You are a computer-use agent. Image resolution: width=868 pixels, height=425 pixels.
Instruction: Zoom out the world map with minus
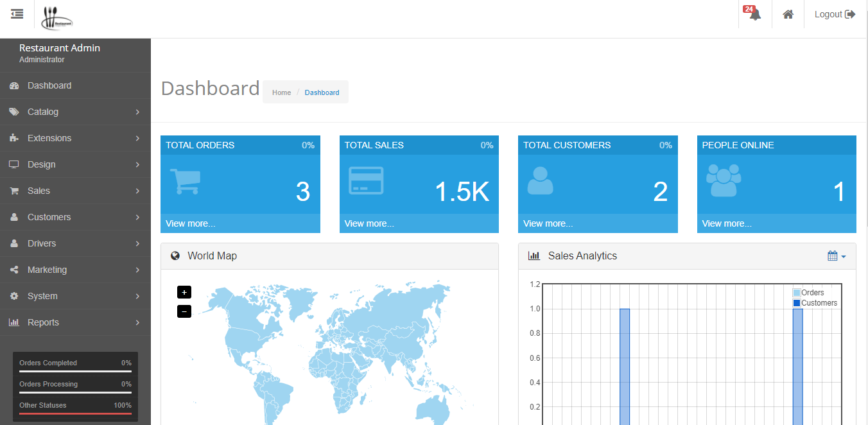(184, 311)
